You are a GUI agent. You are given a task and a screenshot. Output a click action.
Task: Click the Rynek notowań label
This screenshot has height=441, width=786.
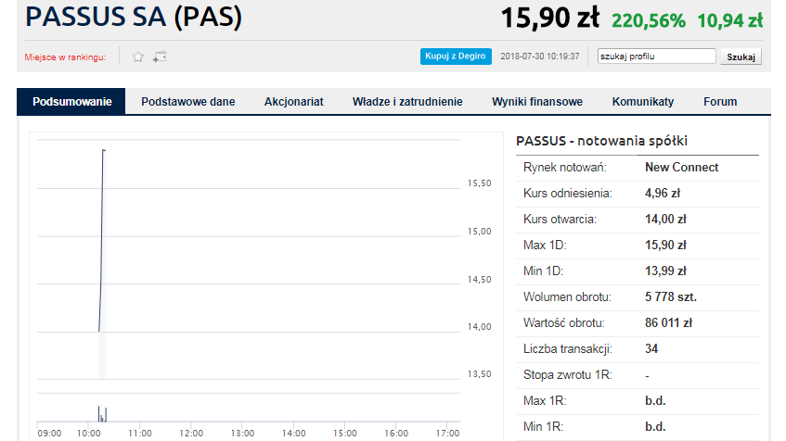[564, 167]
